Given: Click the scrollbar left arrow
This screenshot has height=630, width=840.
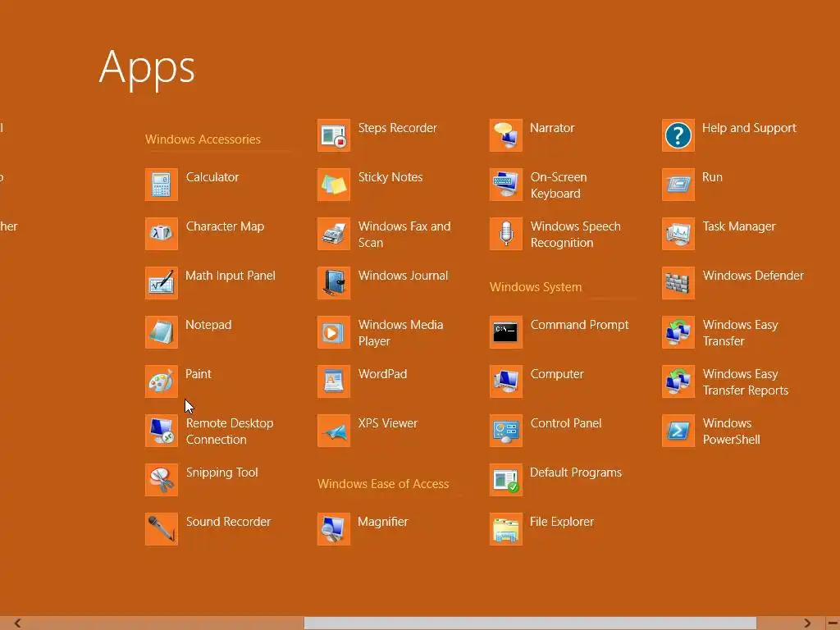Looking at the screenshot, I should [x=18, y=623].
